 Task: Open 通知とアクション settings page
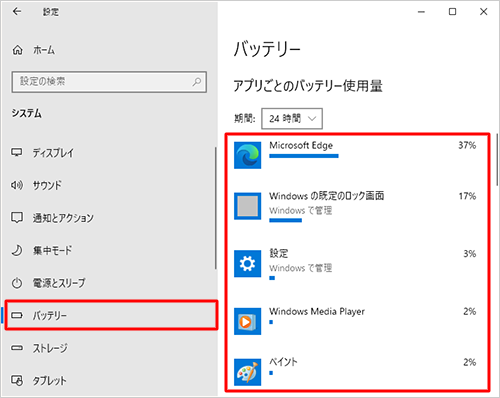click(63, 218)
